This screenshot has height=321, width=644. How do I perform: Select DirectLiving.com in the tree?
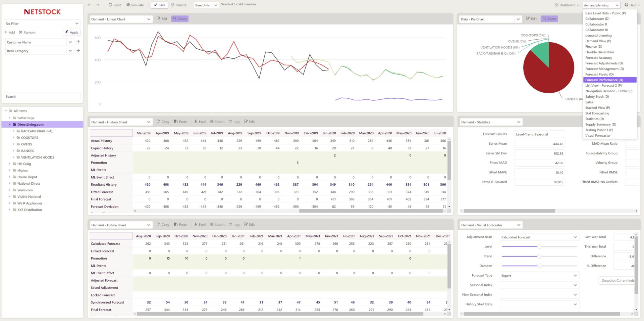tap(30, 125)
